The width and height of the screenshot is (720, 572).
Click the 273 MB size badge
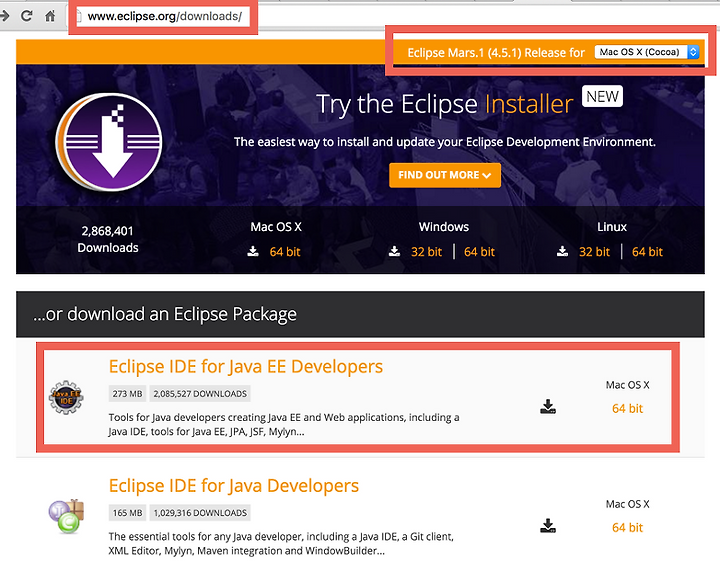[127, 393]
